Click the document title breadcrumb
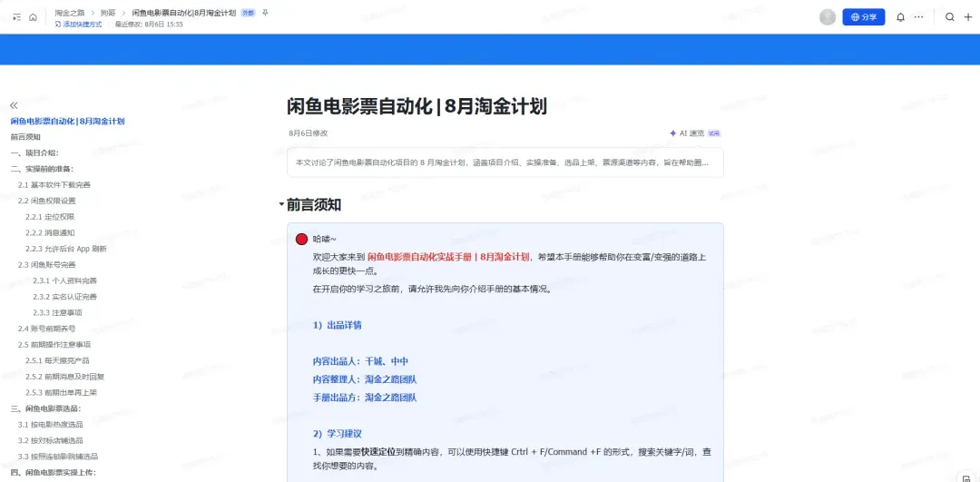This screenshot has height=482, width=980. tap(183, 13)
